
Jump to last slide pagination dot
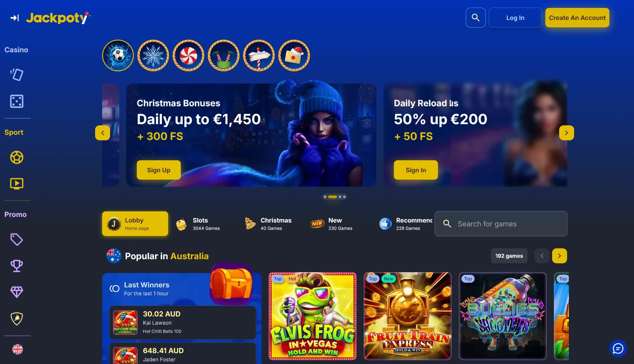click(344, 197)
